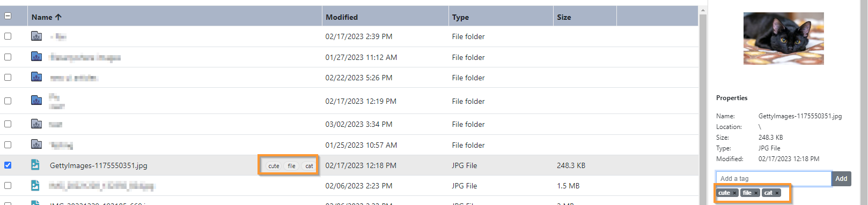This screenshot has width=868, height=205.
Task: Toggle the select-all checkbox in the header
Action: [x=8, y=16]
